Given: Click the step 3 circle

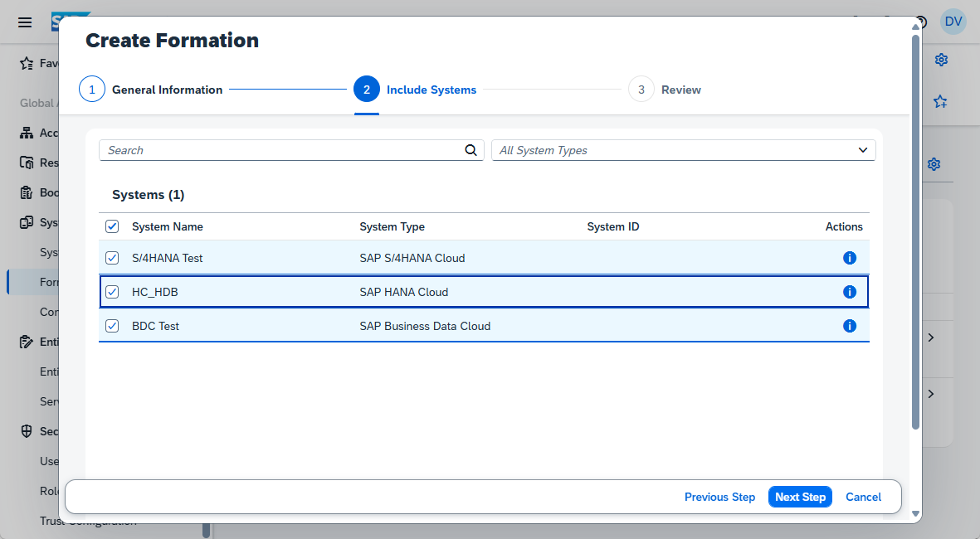Looking at the screenshot, I should [641, 90].
